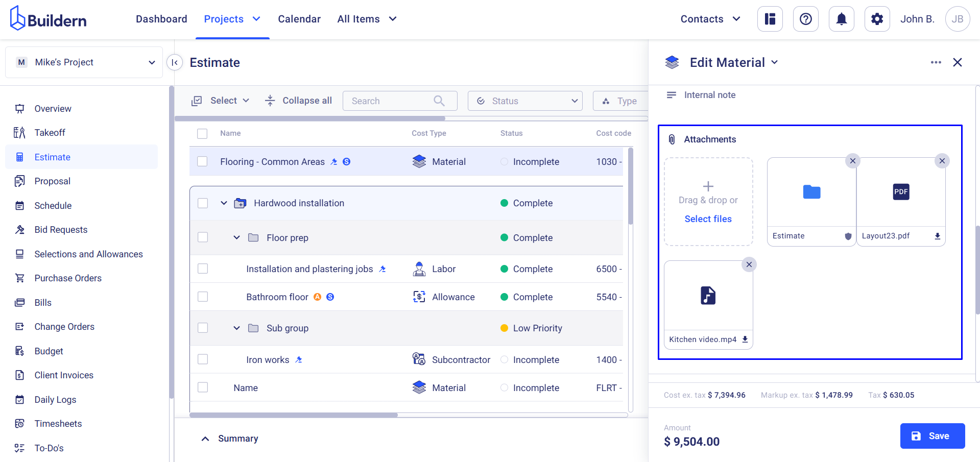Check the Iron works checkbox

coord(203,359)
